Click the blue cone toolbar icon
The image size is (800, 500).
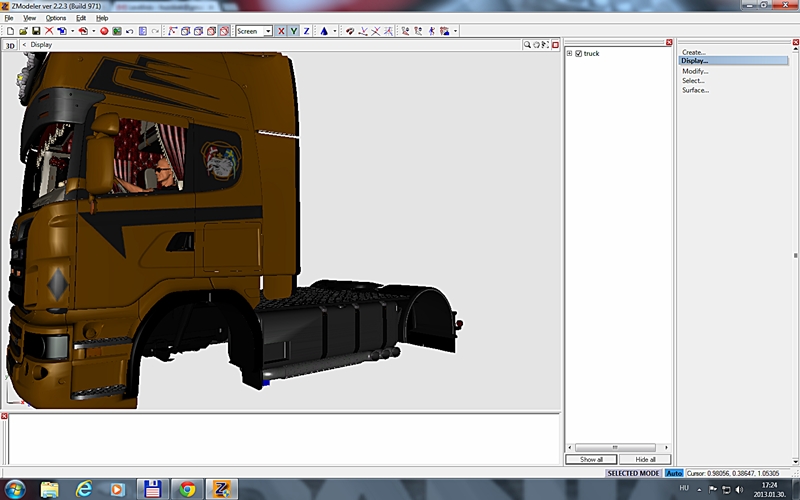pos(323,31)
